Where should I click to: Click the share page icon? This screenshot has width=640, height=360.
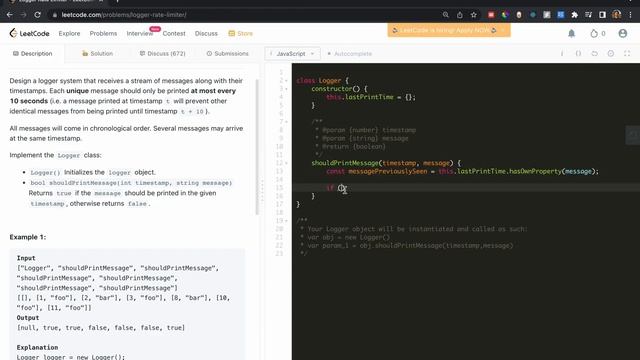460,15
